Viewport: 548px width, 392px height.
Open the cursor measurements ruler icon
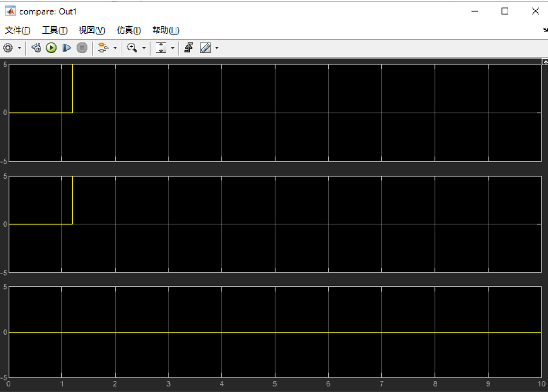pos(205,48)
